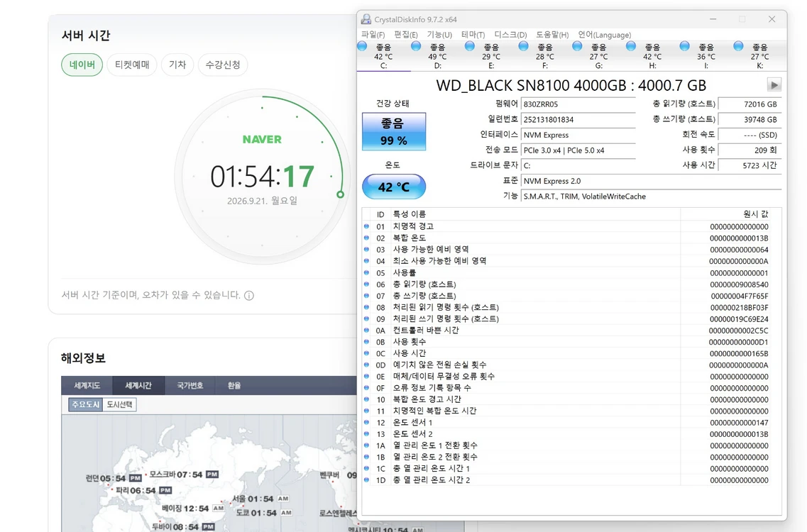This screenshot has width=807, height=532.
Task: Open the 편집(E) menu
Action: 405,35
